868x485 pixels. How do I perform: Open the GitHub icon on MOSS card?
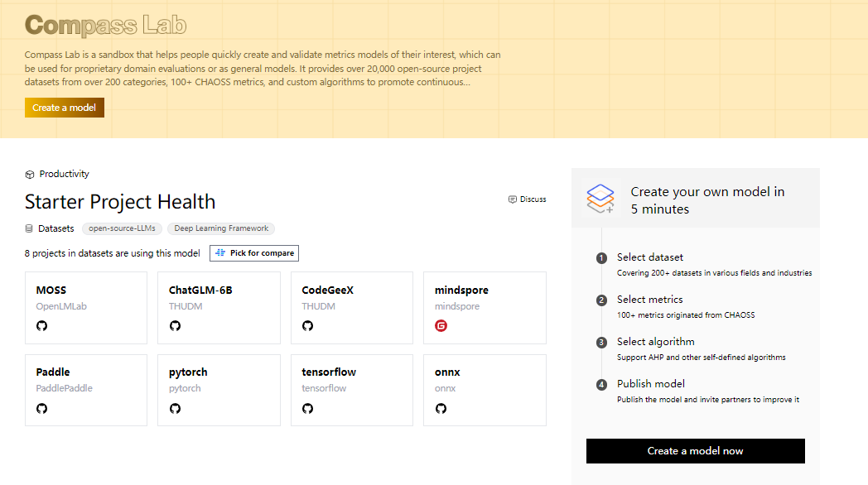(41, 326)
